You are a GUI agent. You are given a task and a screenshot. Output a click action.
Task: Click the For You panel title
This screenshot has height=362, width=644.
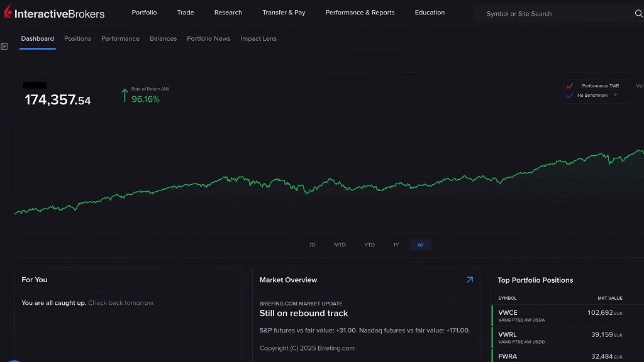(35, 280)
